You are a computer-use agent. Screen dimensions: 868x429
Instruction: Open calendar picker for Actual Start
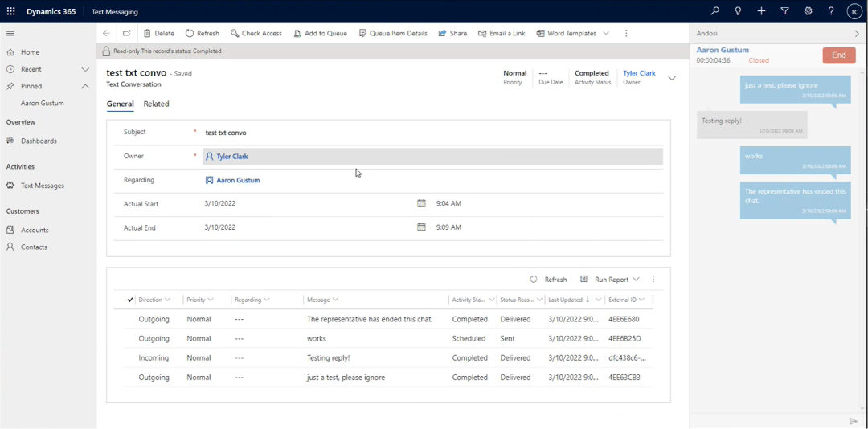pyautogui.click(x=421, y=204)
